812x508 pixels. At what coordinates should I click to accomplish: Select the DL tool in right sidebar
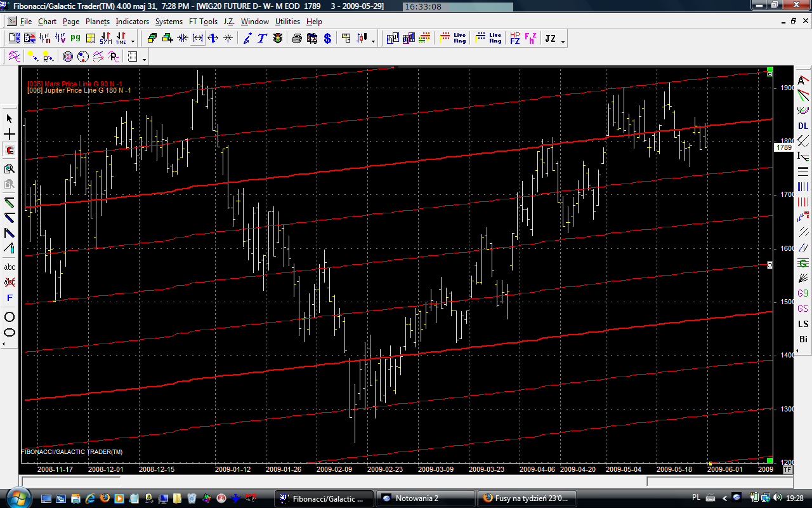tap(803, 126)
